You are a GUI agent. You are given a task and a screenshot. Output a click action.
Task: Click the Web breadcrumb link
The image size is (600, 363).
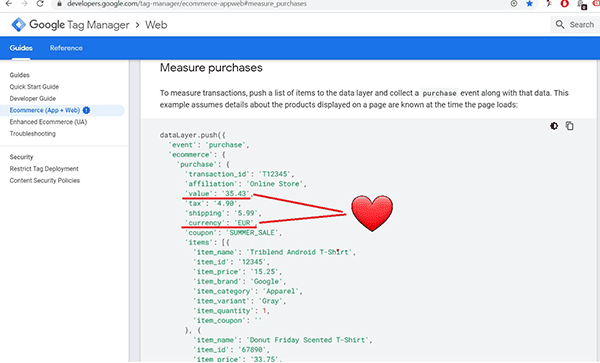click(x=156, y=25)
